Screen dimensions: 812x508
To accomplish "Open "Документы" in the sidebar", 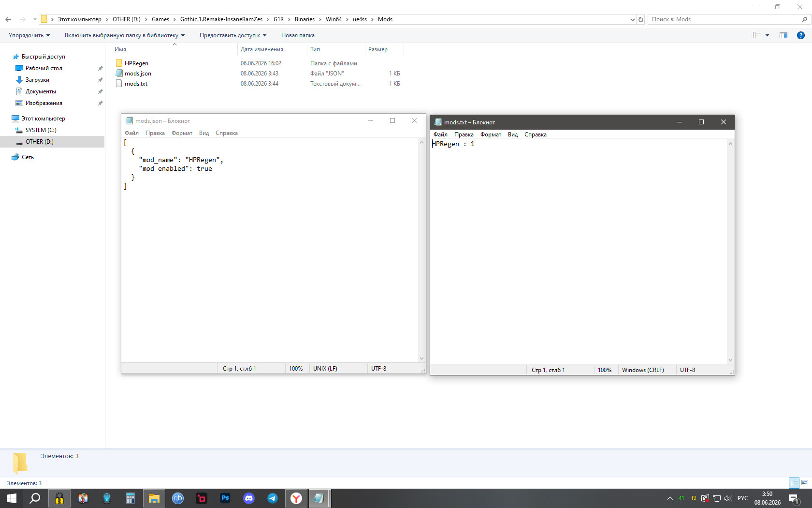I will click(x=41, y=91).
